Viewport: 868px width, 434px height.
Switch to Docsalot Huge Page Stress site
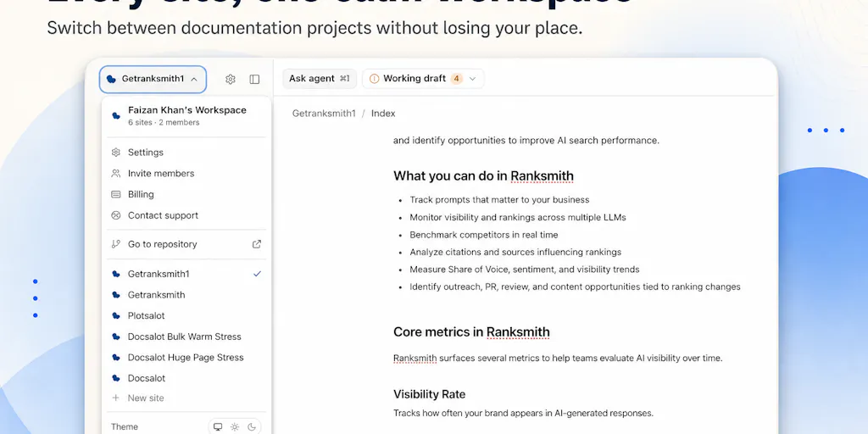(x=186, y=357)
